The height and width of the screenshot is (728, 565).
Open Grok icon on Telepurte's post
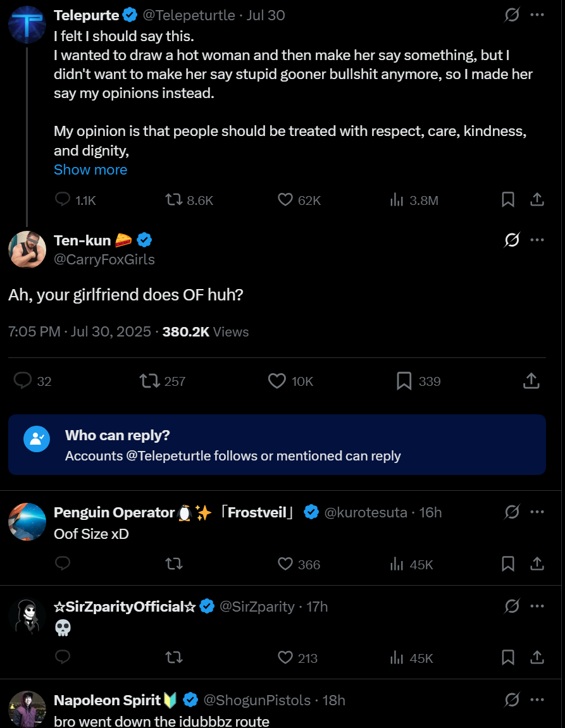(x=512, y=15)
